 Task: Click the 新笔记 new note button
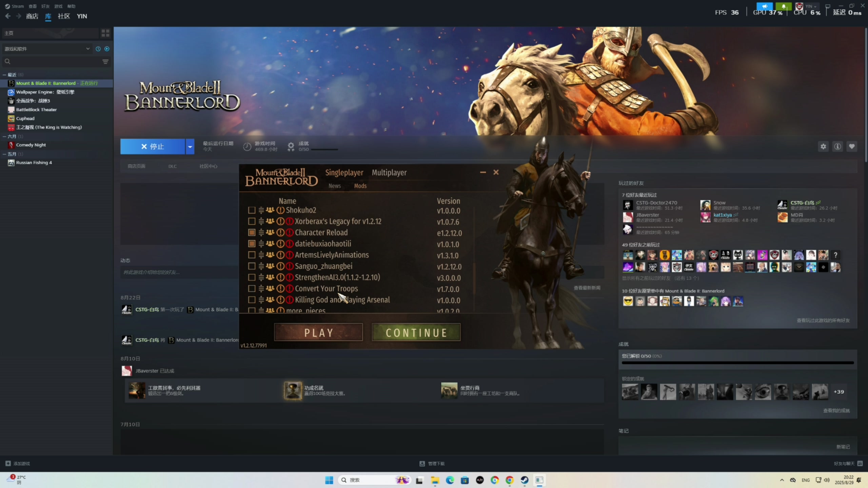[843, 447]
